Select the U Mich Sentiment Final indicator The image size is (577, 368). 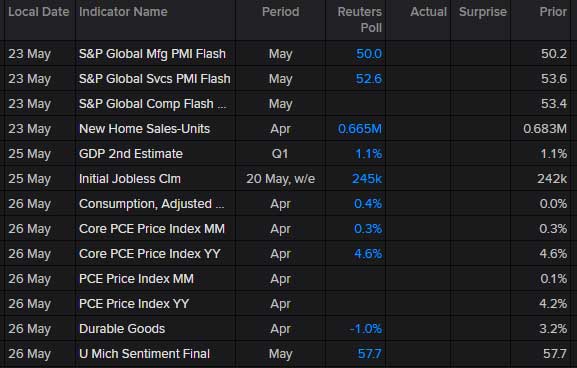[x=144, y=354]
